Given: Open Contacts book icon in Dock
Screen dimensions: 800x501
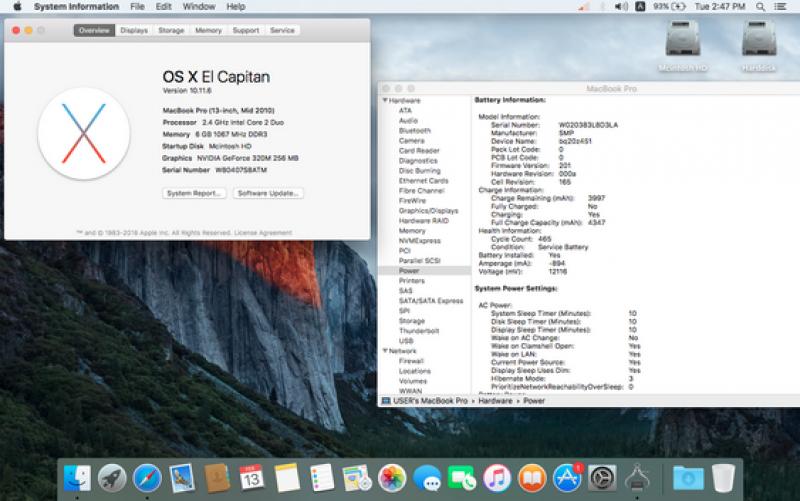Looking at the screenshot, I should pos(217,478).
